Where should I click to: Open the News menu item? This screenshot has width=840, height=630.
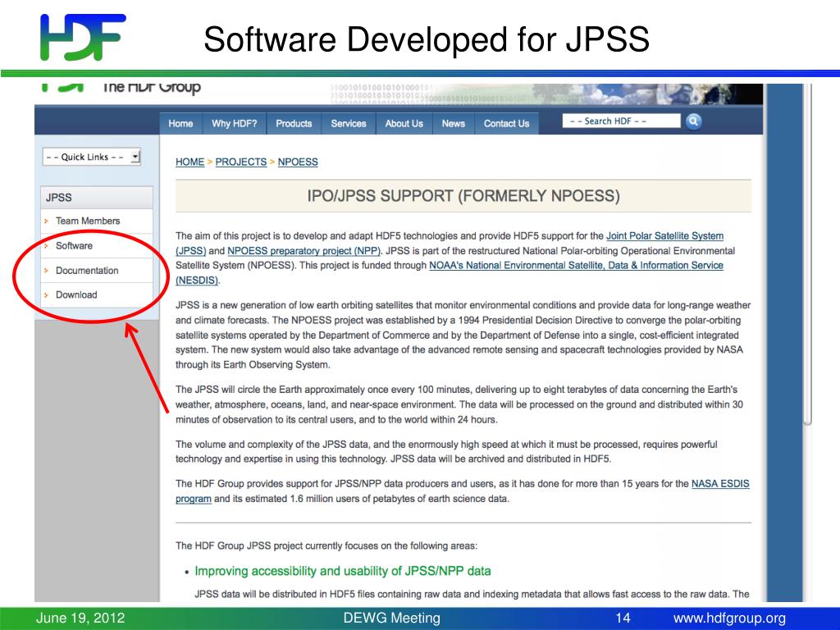(x=453, y=124)
